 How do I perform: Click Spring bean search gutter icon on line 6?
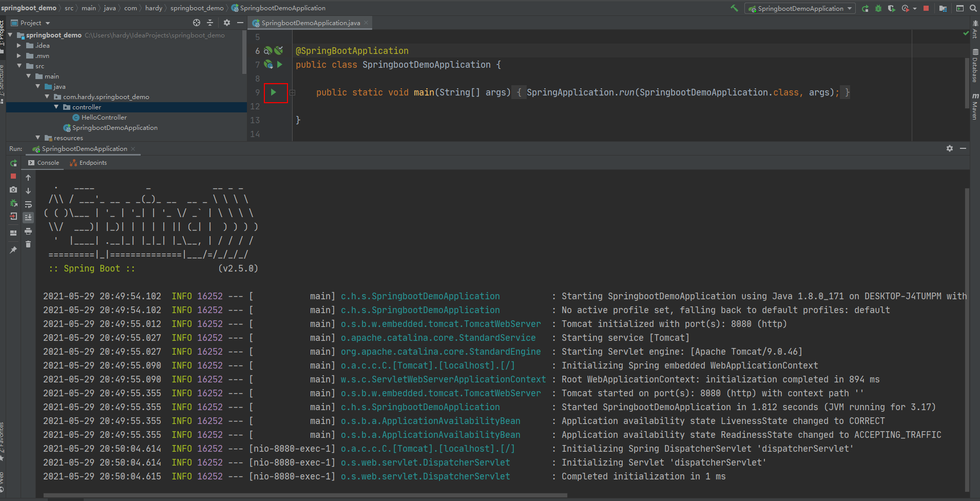[x=267, y=51]
